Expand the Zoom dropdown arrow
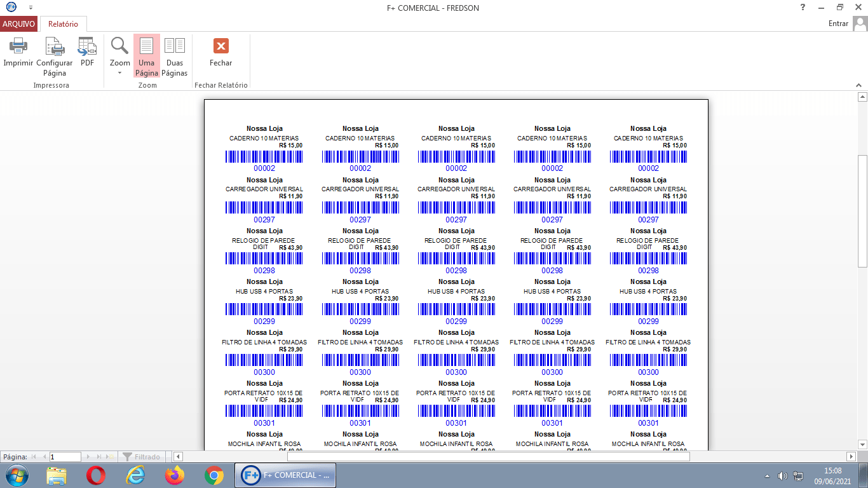This screenshot has width=868, height=488. point(119,73)
